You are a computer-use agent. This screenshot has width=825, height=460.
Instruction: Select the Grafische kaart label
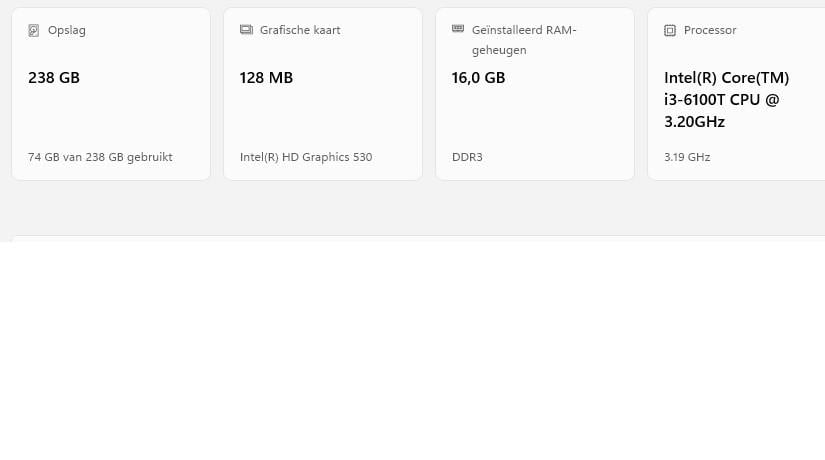point(300,30)
